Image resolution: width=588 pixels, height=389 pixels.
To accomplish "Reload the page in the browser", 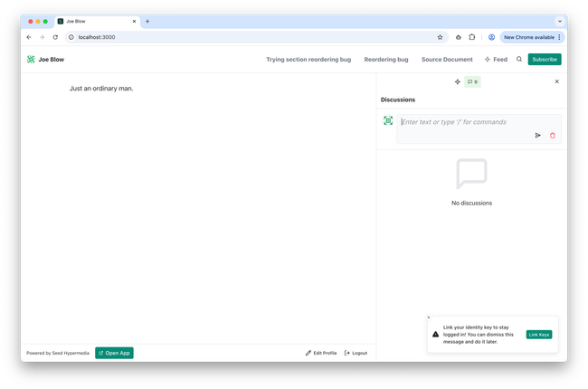I will point(55,37).
